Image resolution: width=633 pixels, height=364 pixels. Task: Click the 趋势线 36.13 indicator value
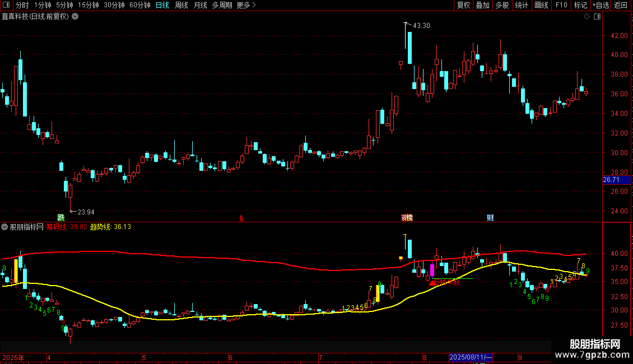[110, 227]
